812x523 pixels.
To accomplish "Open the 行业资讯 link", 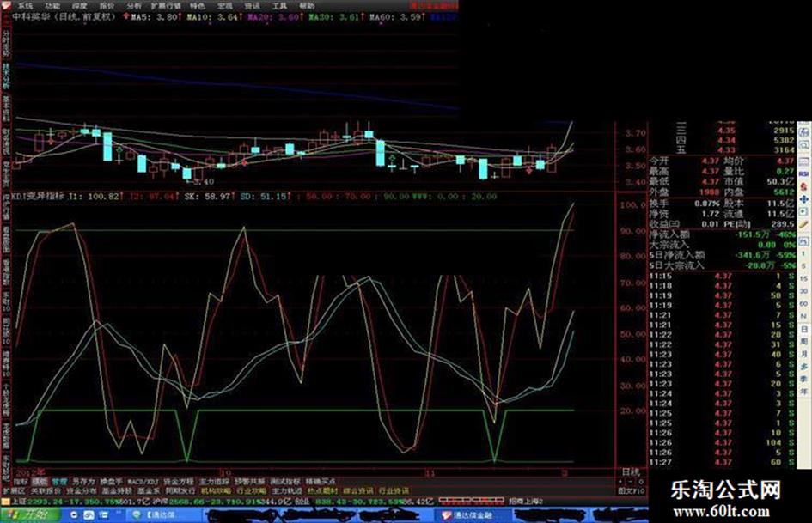I will [394, 490].
